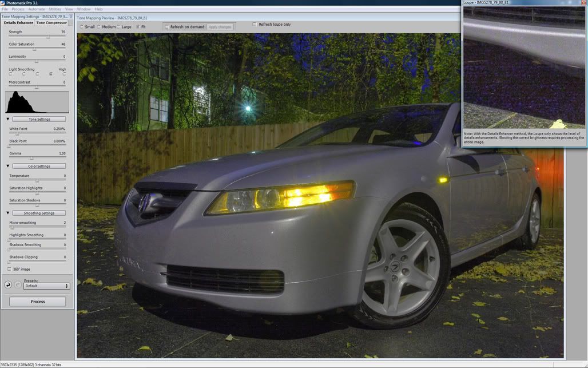Collapse the Smoothing Settings disclosure triangle

click(x=8, y=213)
